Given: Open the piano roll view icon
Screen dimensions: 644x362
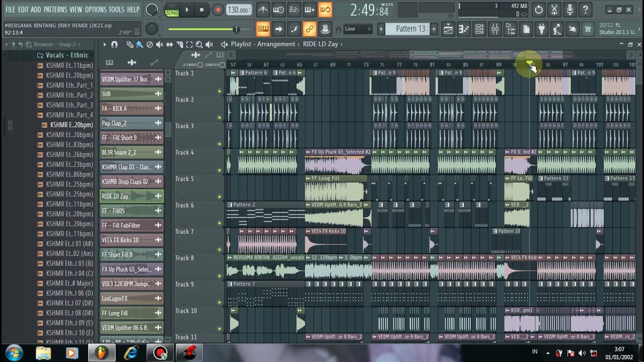Looking at the screenshot, I should 463,29.
